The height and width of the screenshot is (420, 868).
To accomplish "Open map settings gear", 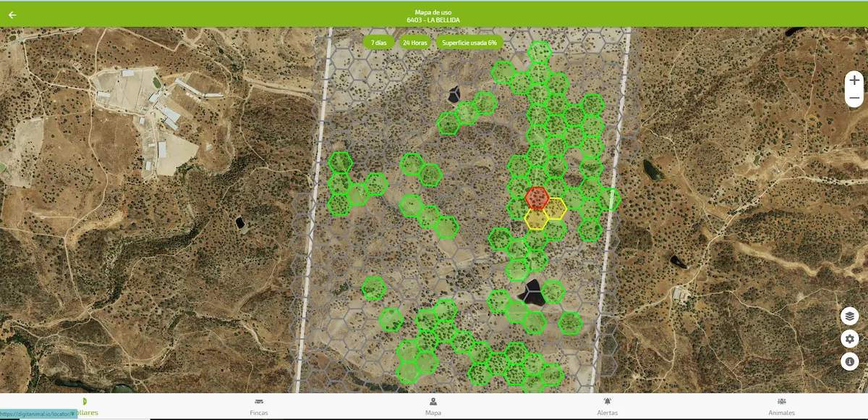I will (x=849, y=338).
